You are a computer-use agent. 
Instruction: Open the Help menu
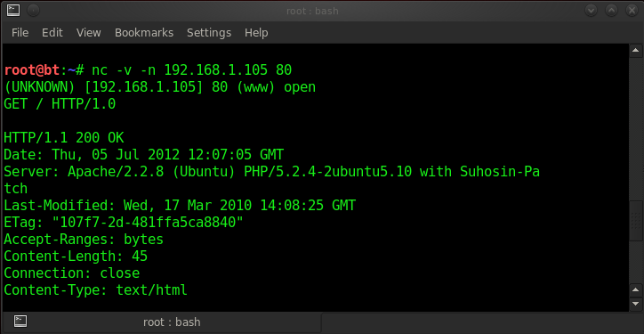click(x=256, y=33)
